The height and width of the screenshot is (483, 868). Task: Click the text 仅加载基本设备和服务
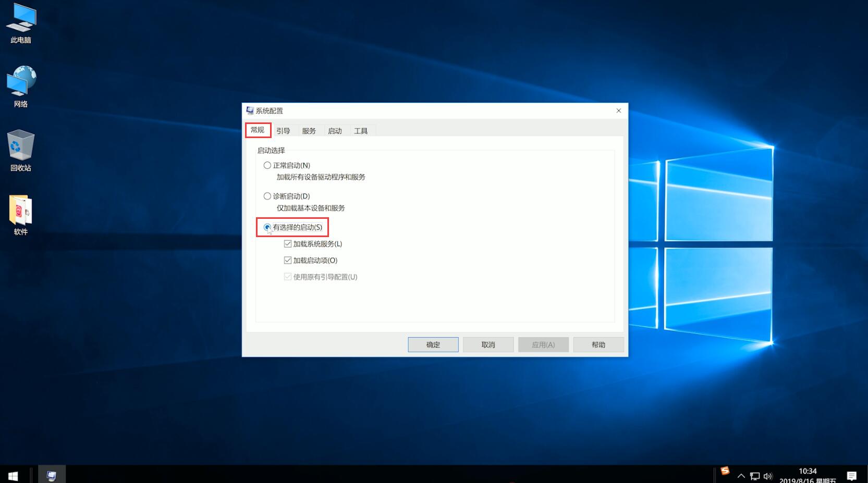tap(311, 208)
